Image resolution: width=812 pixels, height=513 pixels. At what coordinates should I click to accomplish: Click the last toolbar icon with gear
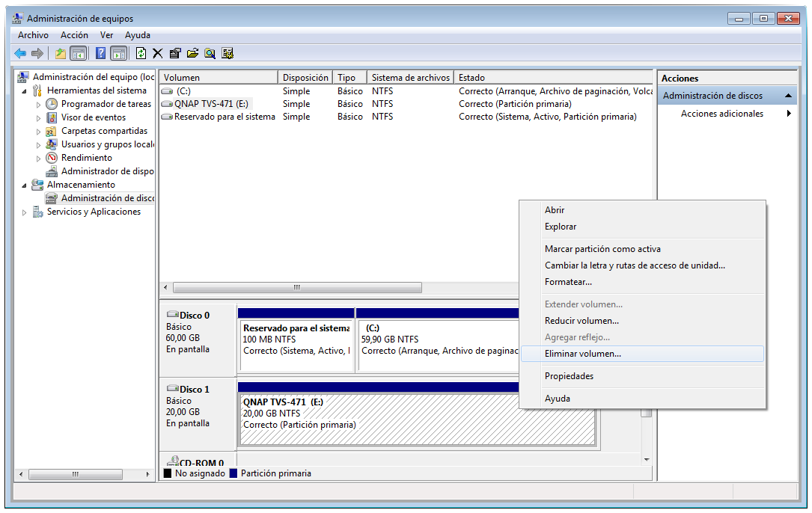(x=228, y=53)
